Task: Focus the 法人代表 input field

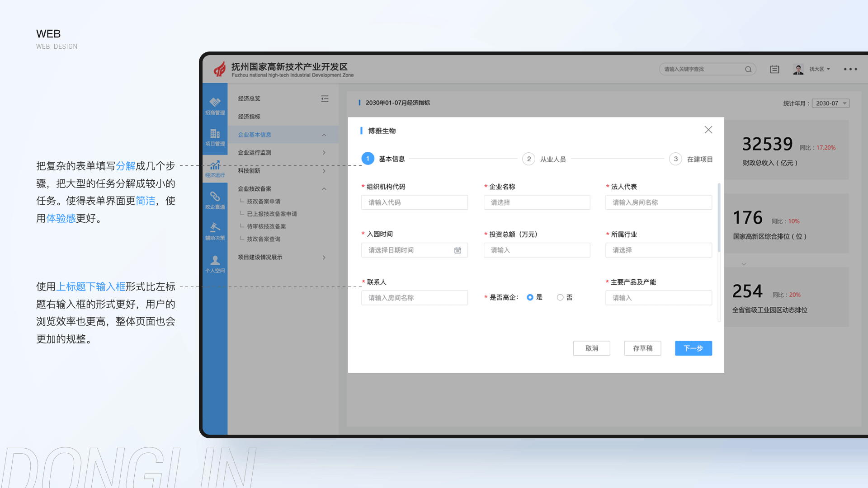Action: [x=659, y=202]
